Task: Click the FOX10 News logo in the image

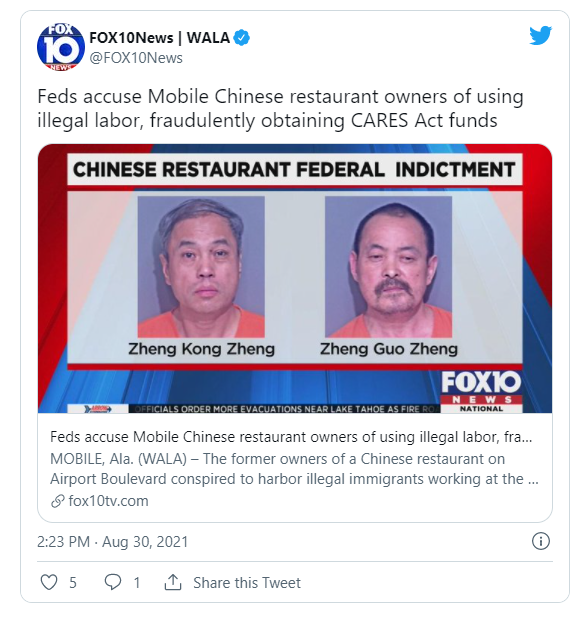Action: pyautogui.click(x=481, y=391)
